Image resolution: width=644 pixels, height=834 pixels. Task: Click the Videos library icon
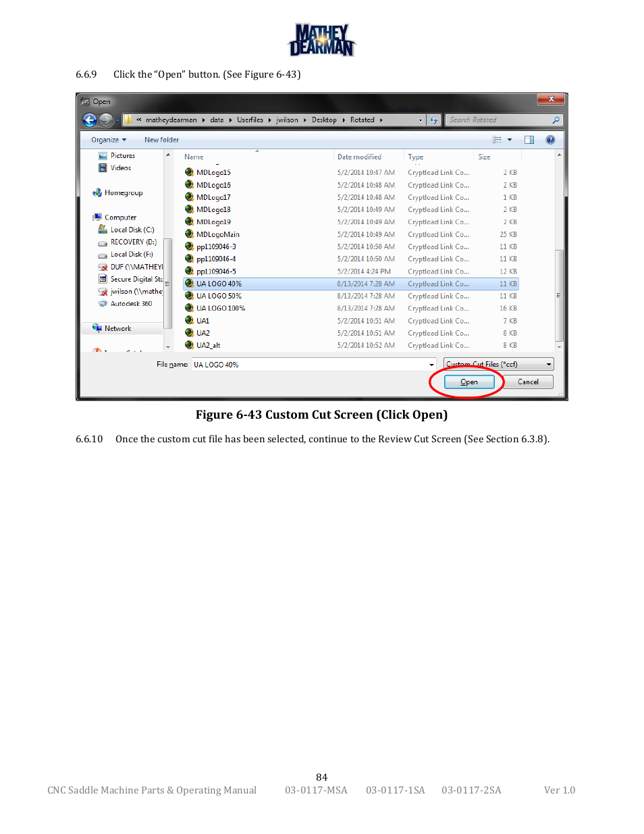pyautogui.click(x=103, y=168)
